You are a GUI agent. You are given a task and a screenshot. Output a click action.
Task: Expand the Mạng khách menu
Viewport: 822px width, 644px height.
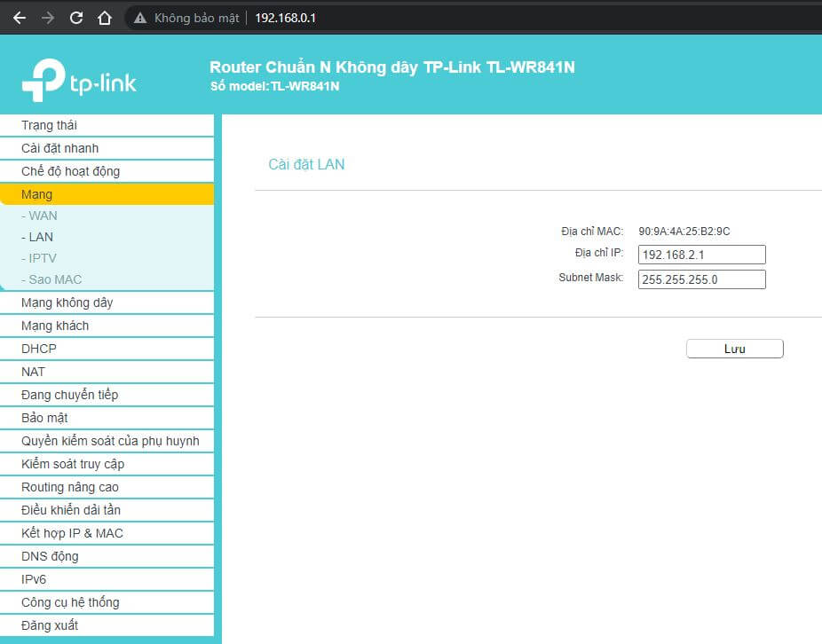(x=107, y=326)
